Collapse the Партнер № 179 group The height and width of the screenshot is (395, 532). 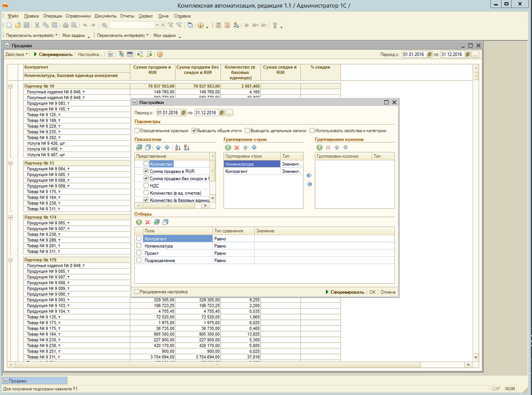[11, 260]
